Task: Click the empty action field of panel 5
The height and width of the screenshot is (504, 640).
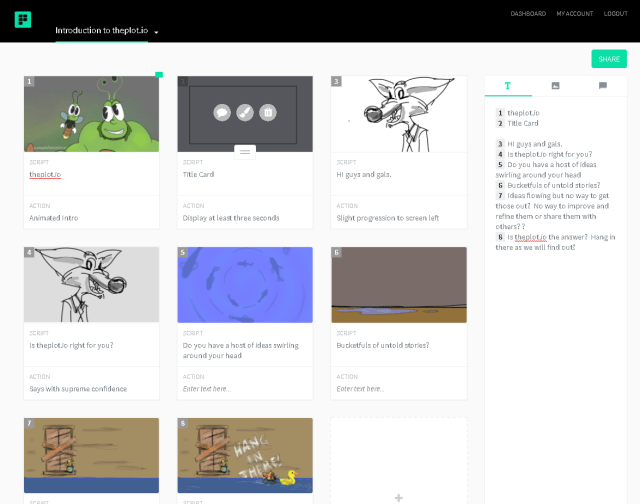Action: pyautogui.click(x=245, y=388)
